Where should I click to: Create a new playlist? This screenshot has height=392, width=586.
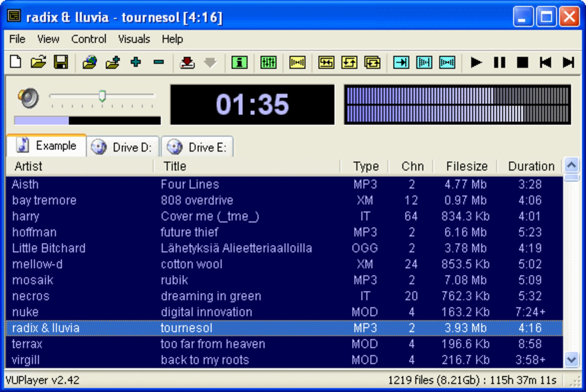[15, 62]
